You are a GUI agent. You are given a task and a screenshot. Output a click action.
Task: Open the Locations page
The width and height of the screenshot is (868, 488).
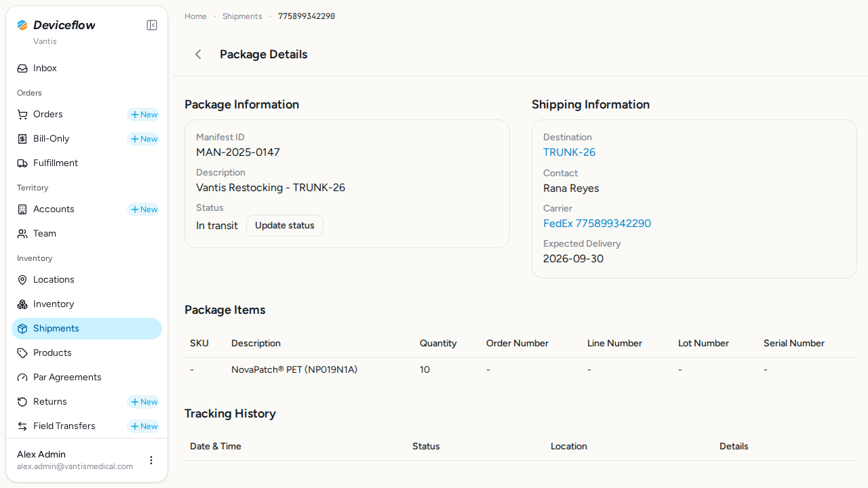(x=87, y=280)
